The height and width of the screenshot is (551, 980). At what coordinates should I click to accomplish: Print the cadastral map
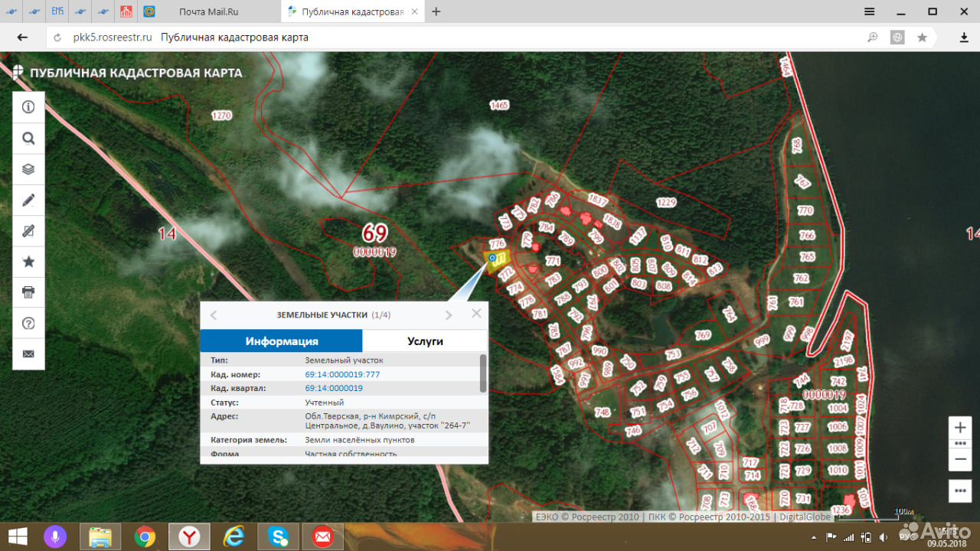click(28, 292)
